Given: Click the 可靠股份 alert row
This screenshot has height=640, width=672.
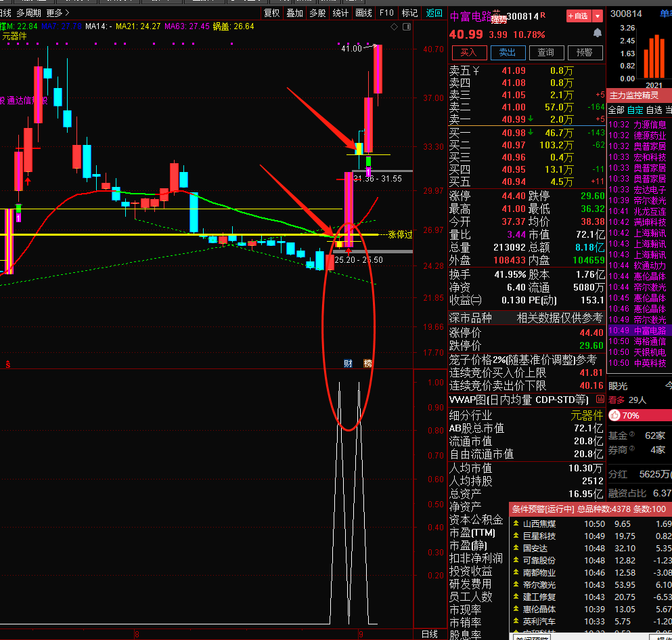Looking at the screenshot, I should pos(591,560).
